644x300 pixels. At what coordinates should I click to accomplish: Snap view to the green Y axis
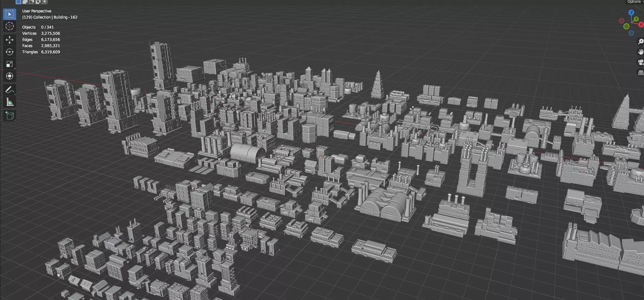(636, 19)
